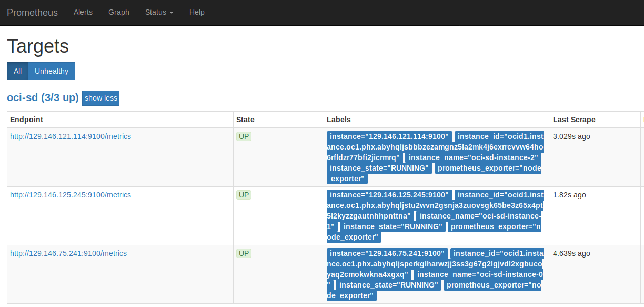This screenshot has width=644, height=307.
Task: Go to the Graph page
Action: 118,12
